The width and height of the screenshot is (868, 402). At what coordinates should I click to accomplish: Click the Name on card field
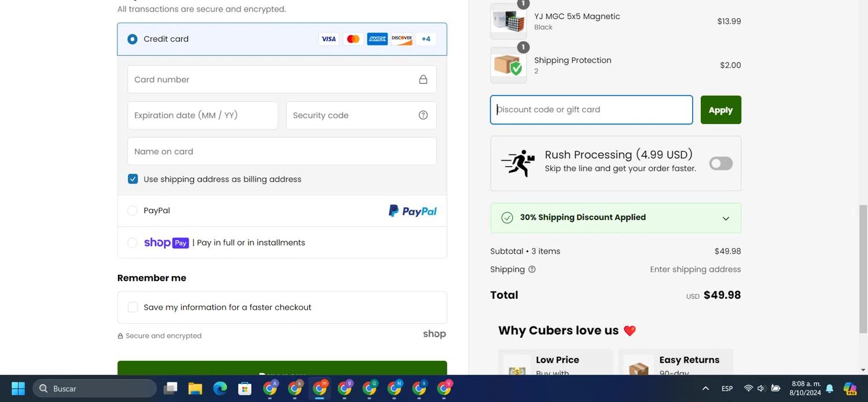282,152
